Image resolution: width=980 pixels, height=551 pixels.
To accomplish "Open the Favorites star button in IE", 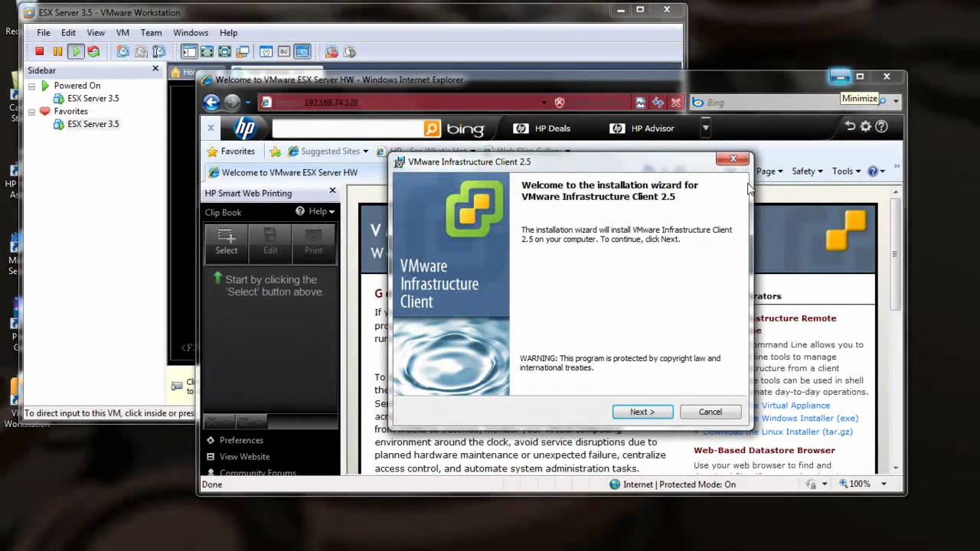I will tap(231, 152).
